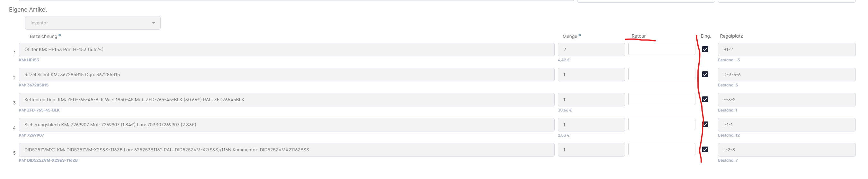868x179 pixels.
Task: Toggle Eing. checkbox for Sicherungsblech row
Action: pyautogui.click(x=705, y=124)
